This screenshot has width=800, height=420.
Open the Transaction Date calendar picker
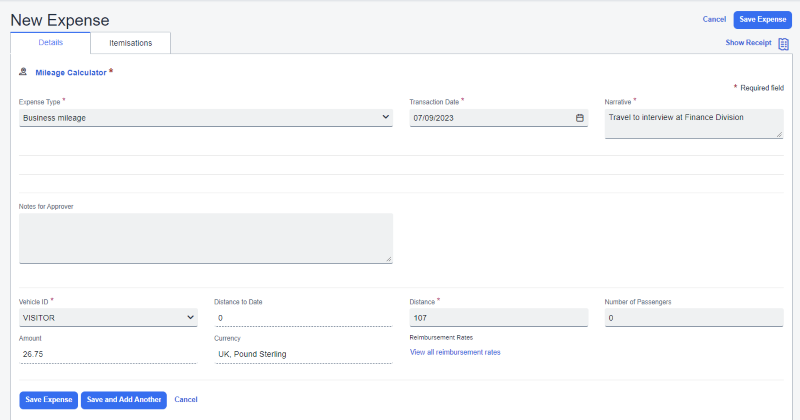click(579, 118)
